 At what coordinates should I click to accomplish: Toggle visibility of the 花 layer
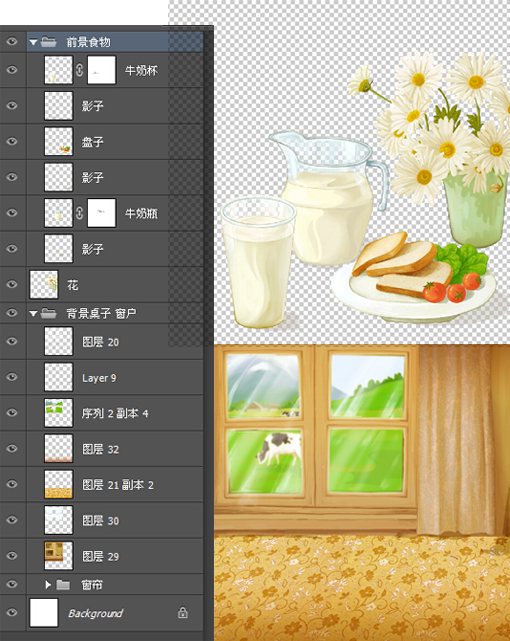(x=12, y=284)
